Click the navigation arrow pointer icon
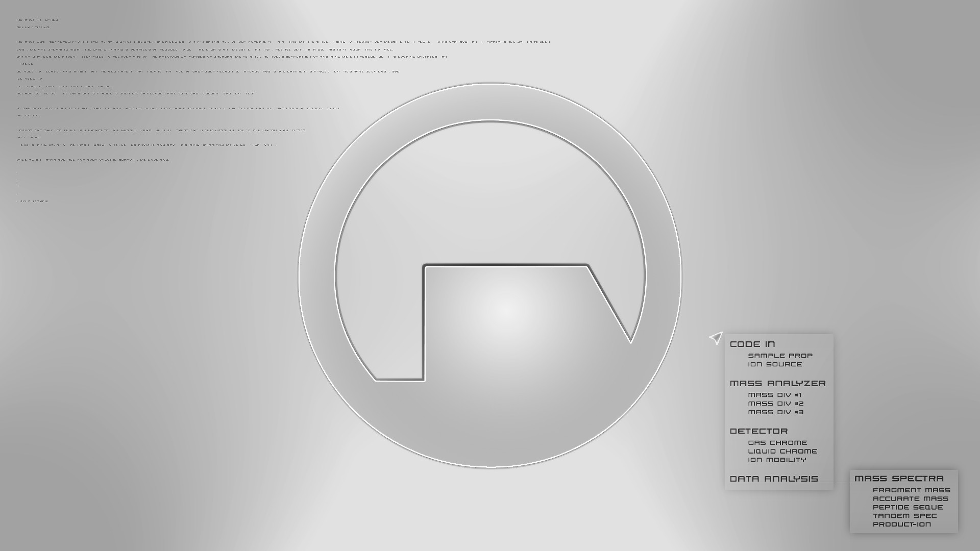This screenshot has width=980, height=551. pos(717,338)
